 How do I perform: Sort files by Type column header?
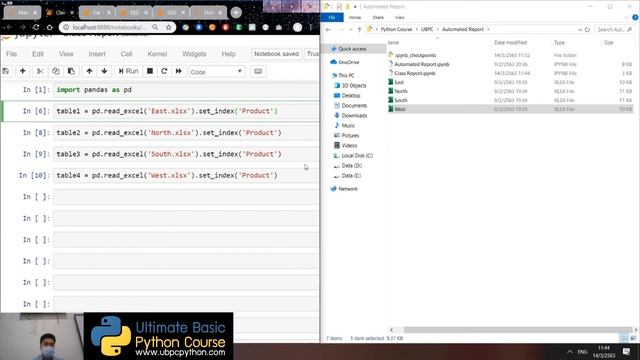pyautogui.click(x=560, y=42)
